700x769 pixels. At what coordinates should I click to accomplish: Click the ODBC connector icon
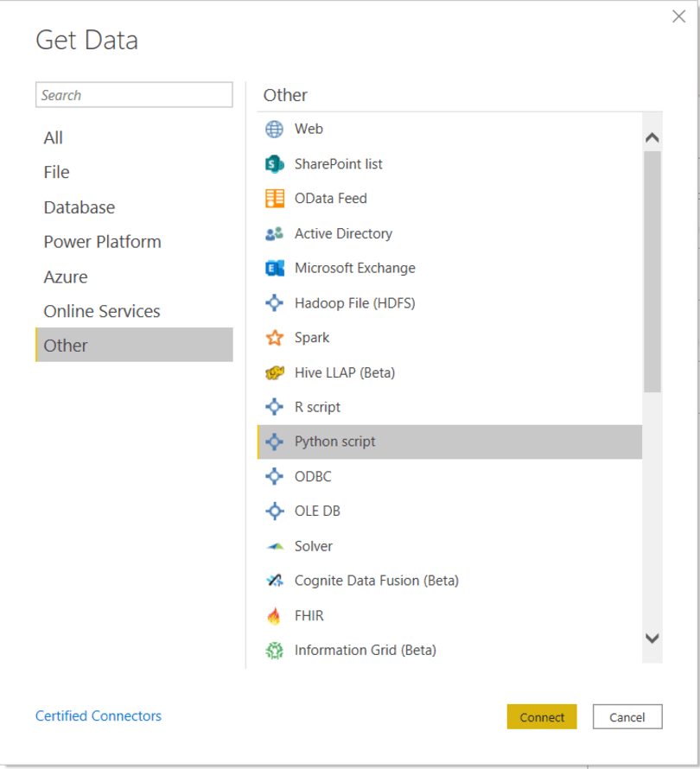pos(274,476)
